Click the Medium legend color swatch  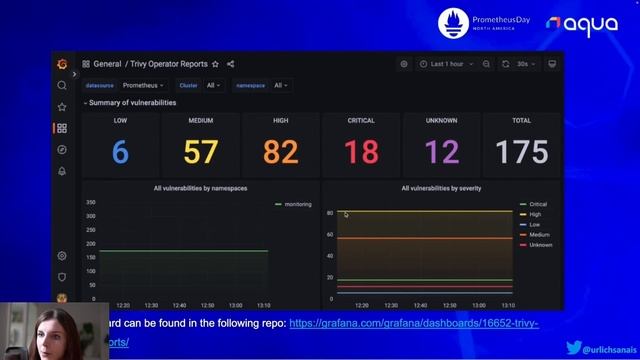523,235
